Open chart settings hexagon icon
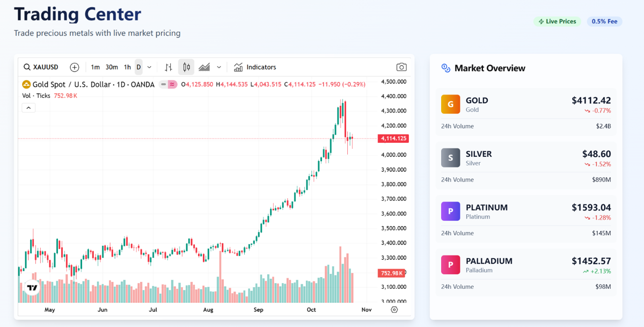Image resolution: width=644 pixels, height=327 pixels. click(394, 310)
